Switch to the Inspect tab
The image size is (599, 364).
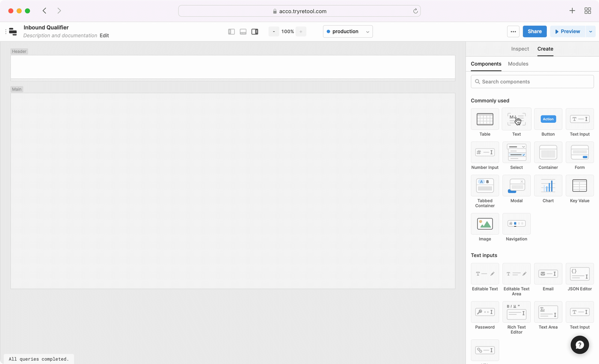pos(520,49)
